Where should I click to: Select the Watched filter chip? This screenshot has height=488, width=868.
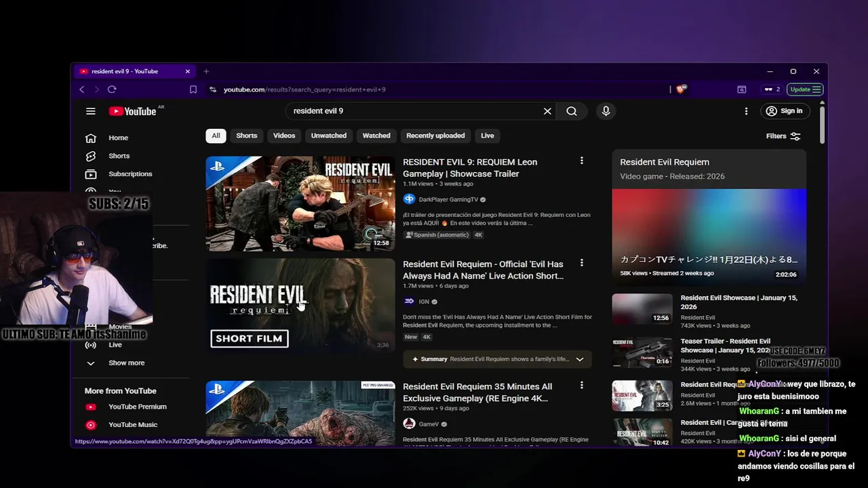(376, 136)
